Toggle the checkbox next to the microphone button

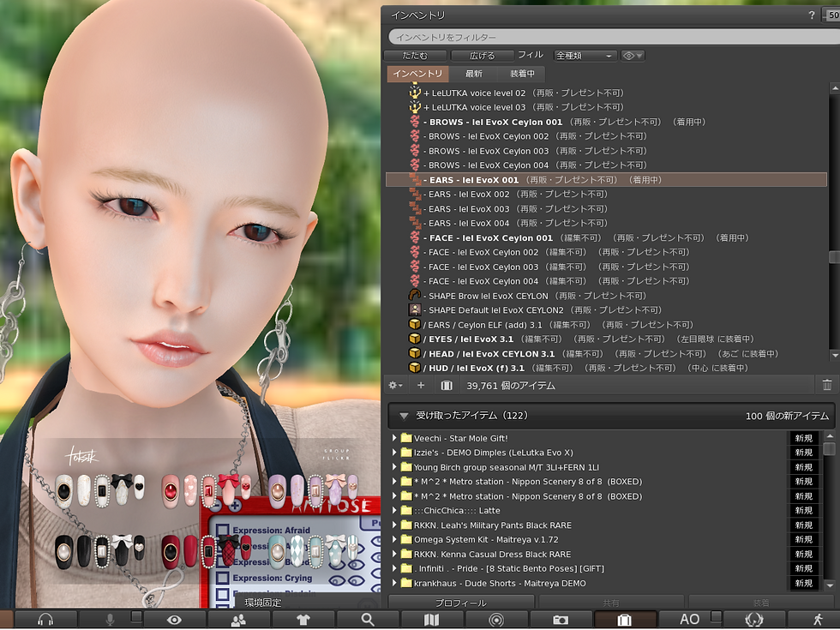click(136, 616)
